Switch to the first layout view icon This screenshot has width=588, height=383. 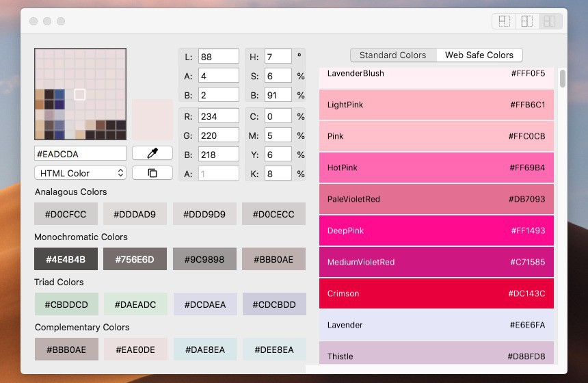[505, 21]
